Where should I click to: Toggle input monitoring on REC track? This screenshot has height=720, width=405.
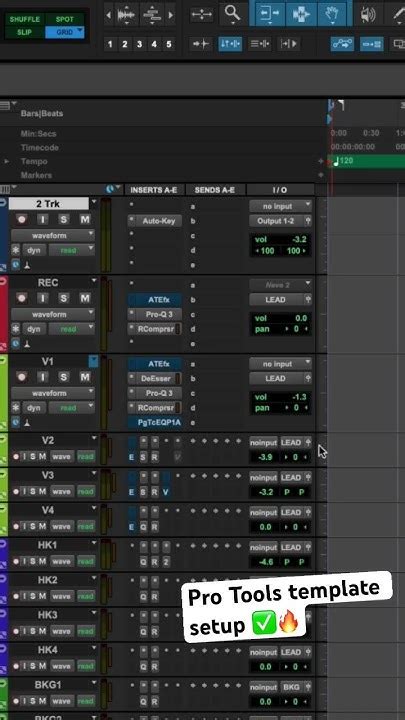coord(43,298)
